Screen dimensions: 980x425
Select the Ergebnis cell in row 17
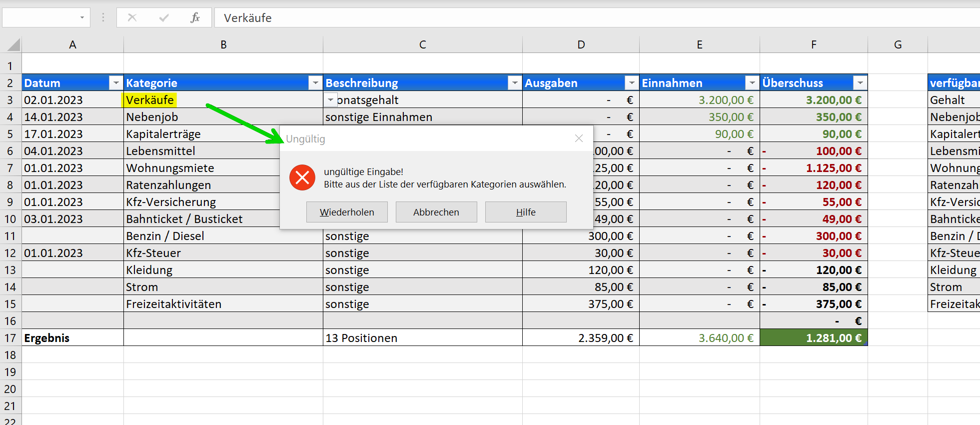(73, 338)
